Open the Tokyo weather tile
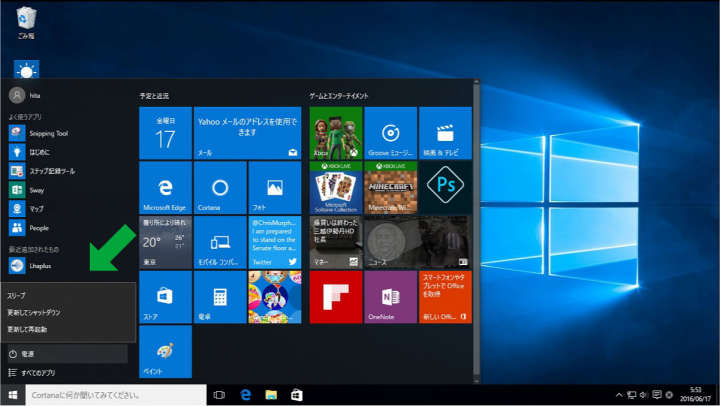 coord(165,242)
